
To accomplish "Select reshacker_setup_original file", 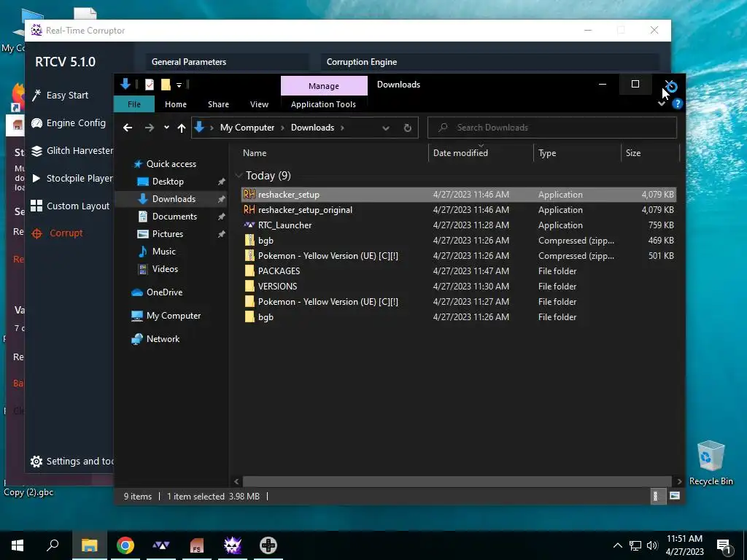I will (458, 209).
